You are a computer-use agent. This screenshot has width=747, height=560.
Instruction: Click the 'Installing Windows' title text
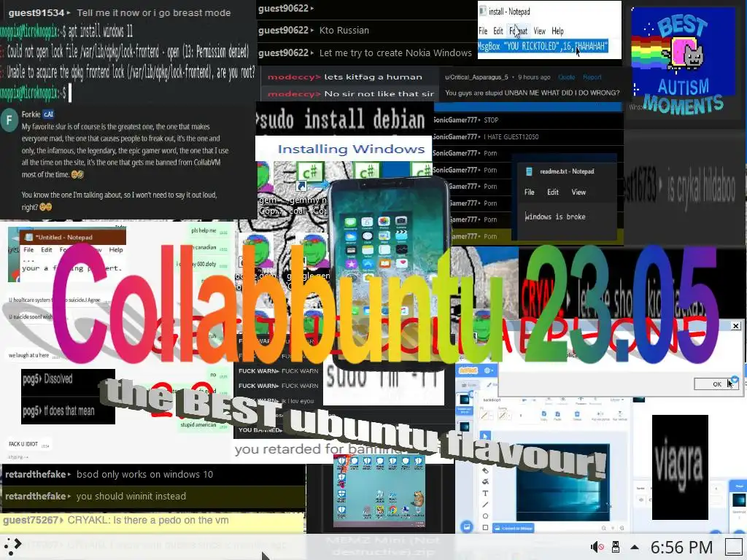pos(351,149)
